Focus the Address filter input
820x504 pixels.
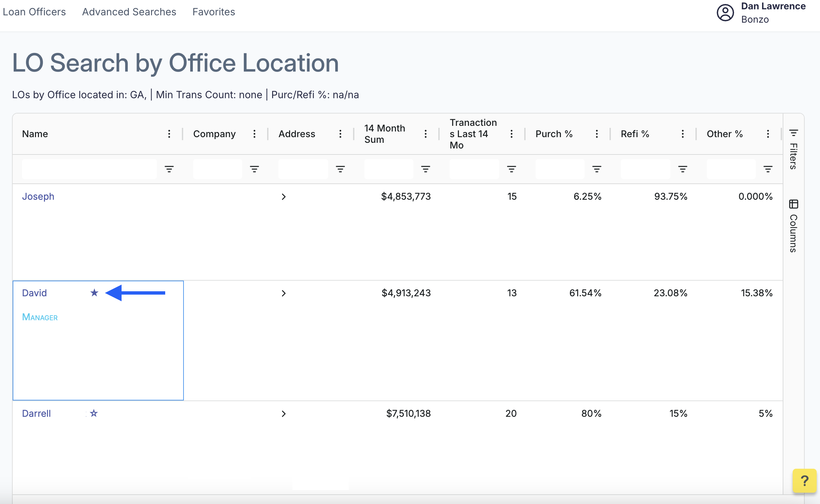click(x=303, y=169)
